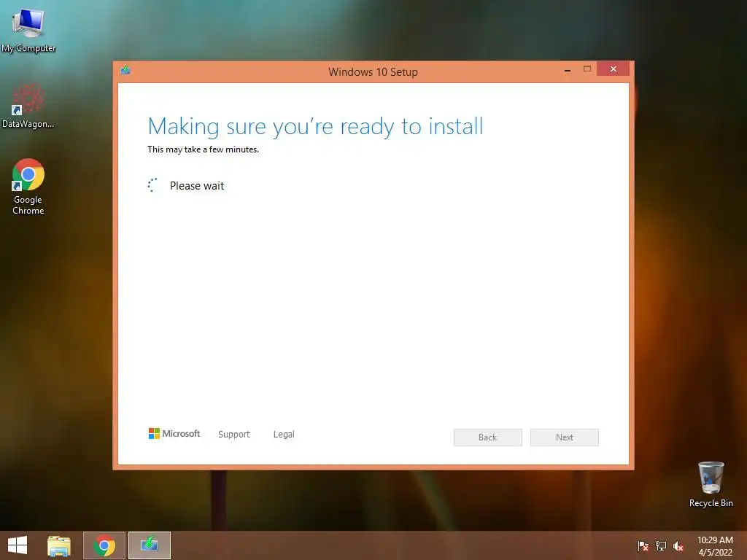Click the 'Windows 10 Setup' title text
This screenshot has height=560, width=747.
pyautogui.click(x=373, y=72)
